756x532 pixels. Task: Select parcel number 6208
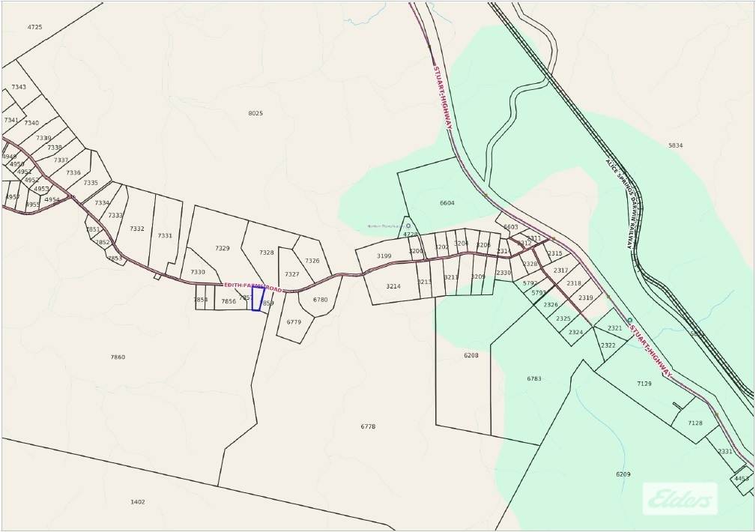[471, 355]
